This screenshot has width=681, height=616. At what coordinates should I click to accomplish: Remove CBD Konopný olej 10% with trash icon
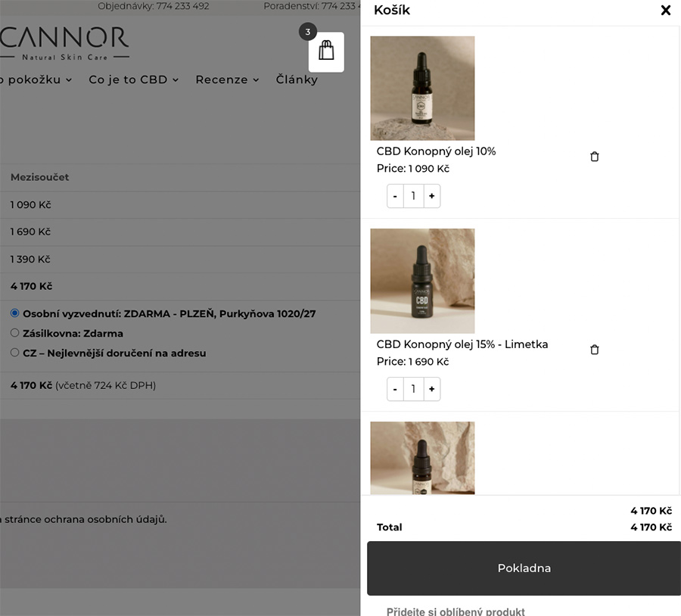(x=594, y=157)
